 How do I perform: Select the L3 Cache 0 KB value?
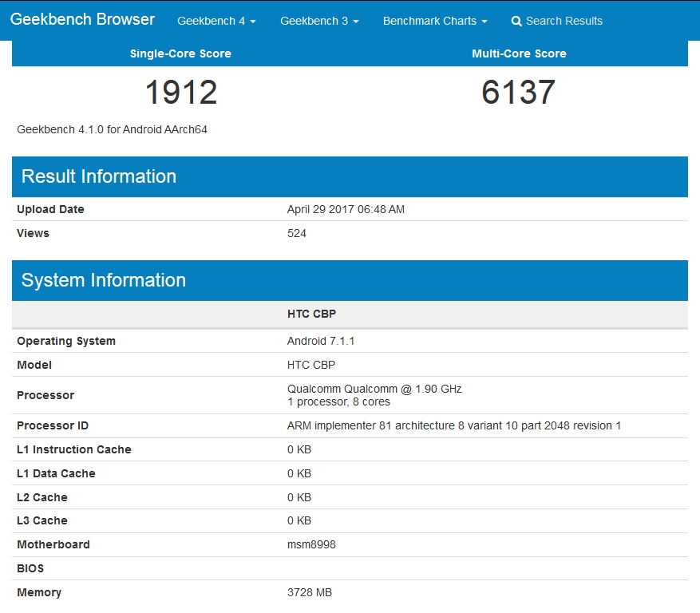(x=299, y=520)
